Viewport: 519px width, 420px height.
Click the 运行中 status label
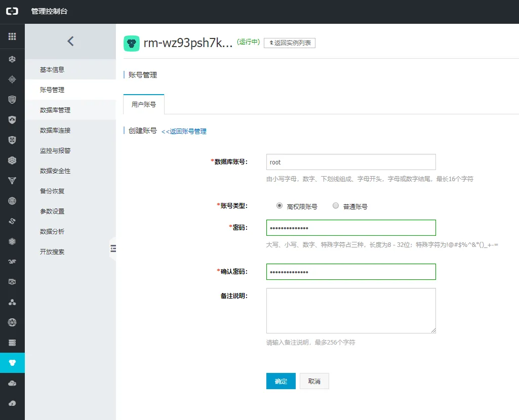click(248, 42)
